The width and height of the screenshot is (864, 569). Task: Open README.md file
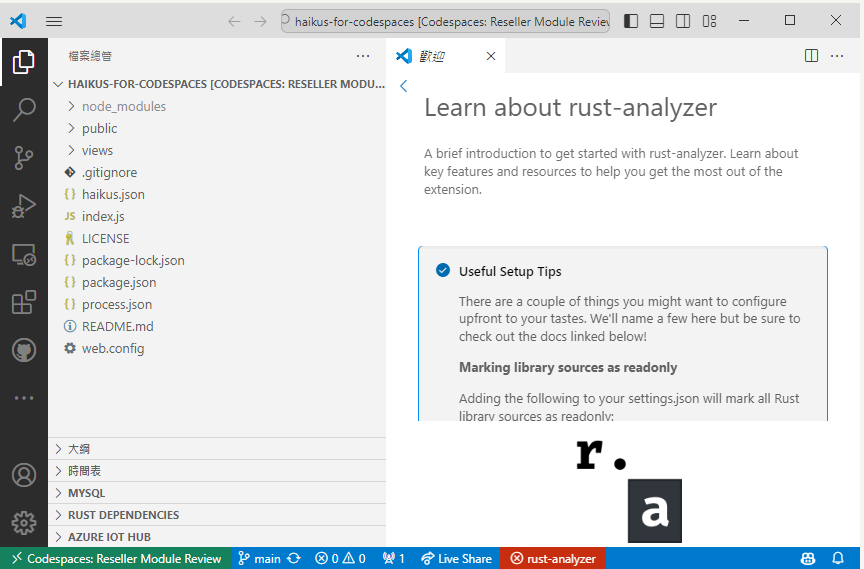(x=218, y=327)
